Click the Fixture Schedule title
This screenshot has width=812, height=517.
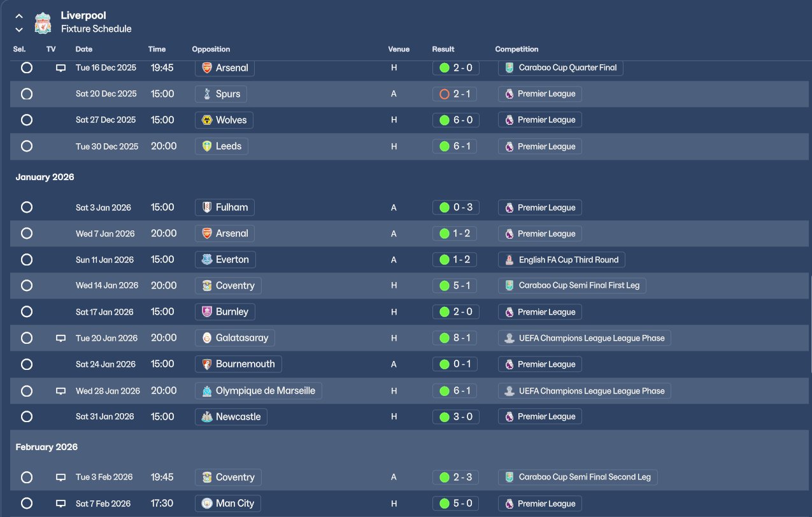[x=96, y=29]
